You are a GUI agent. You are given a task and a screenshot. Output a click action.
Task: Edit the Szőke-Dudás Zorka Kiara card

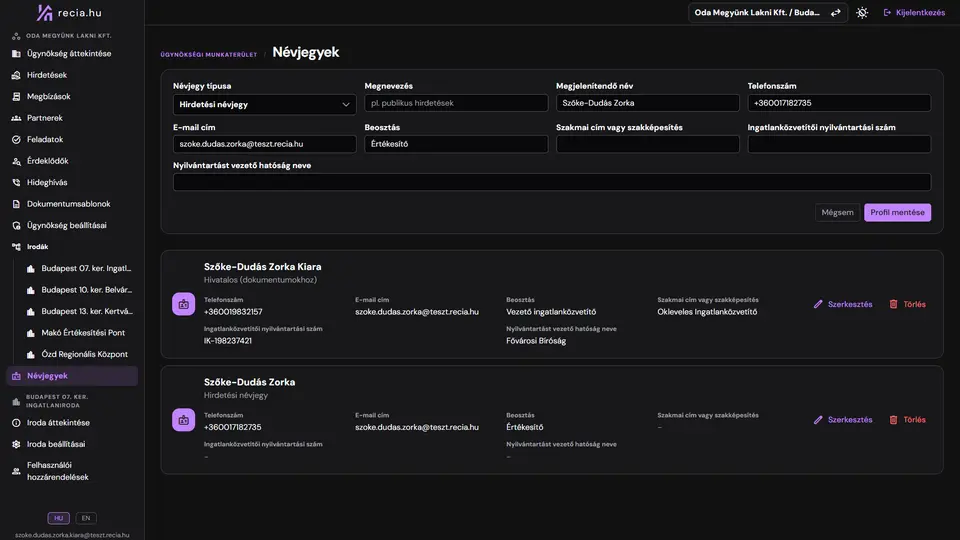tap(843, 304)
